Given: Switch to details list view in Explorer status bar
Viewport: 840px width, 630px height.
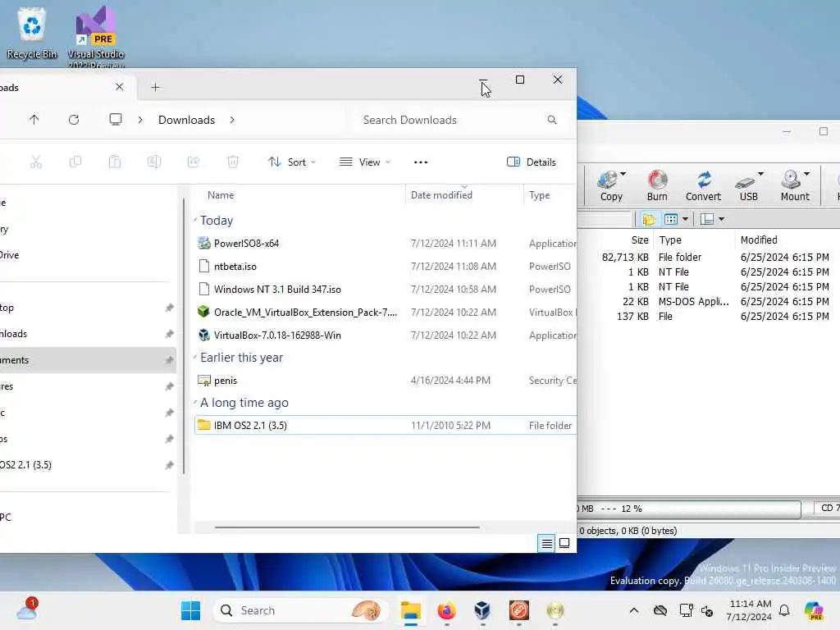Looking at the screenshot, I should click(547, 544).
